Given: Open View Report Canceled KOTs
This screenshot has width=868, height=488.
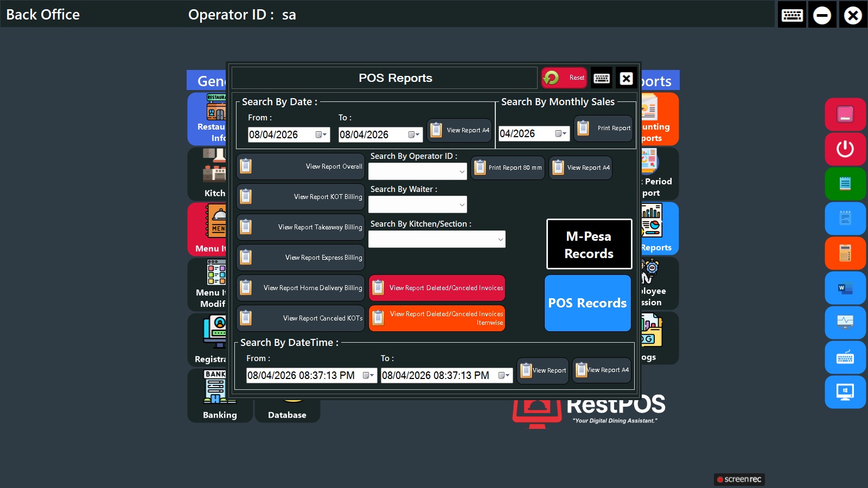Looking at the screenshot, I should tap(301, 318).
